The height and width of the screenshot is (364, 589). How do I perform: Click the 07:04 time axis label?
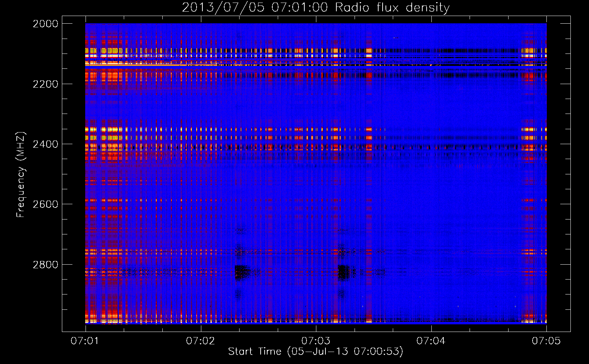point(431,341)
